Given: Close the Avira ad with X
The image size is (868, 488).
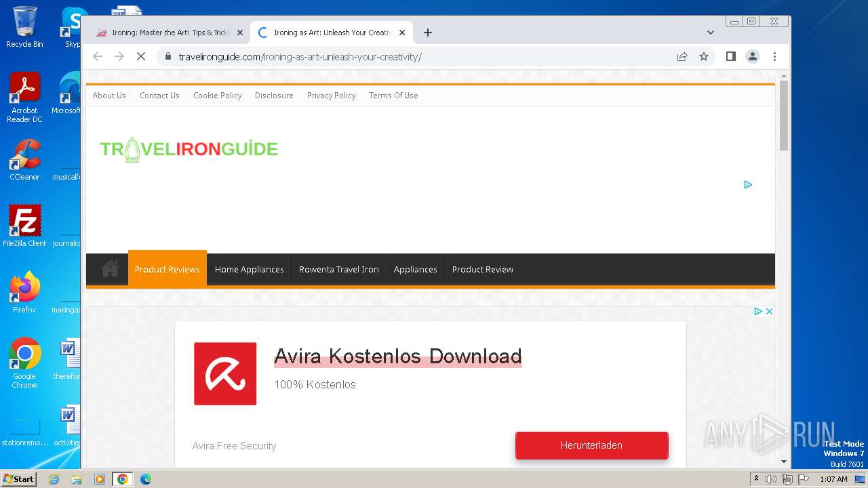Looking at the screenshot, I should [769, 312].
